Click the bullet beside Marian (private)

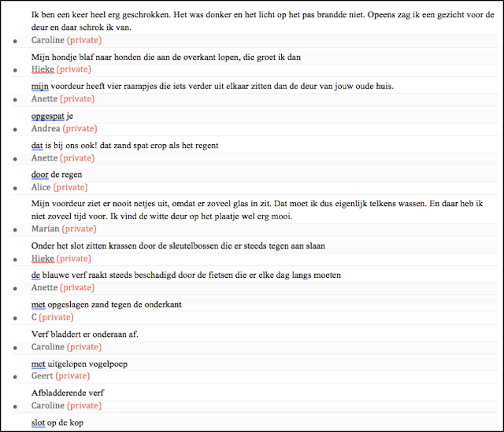coord(15,230)
